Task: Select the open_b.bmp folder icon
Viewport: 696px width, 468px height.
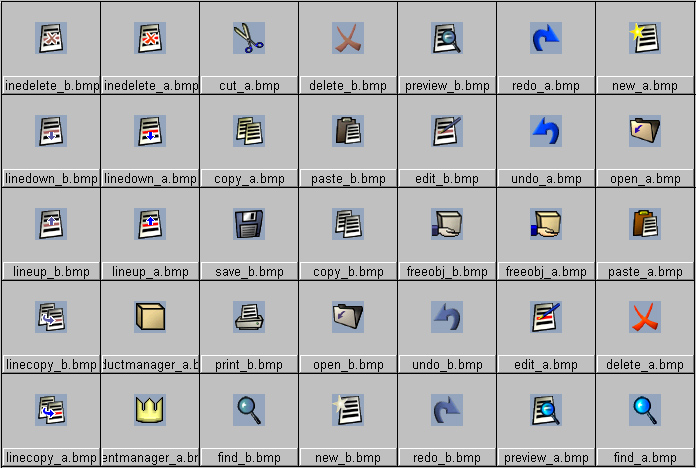Action: coord(348,317)
